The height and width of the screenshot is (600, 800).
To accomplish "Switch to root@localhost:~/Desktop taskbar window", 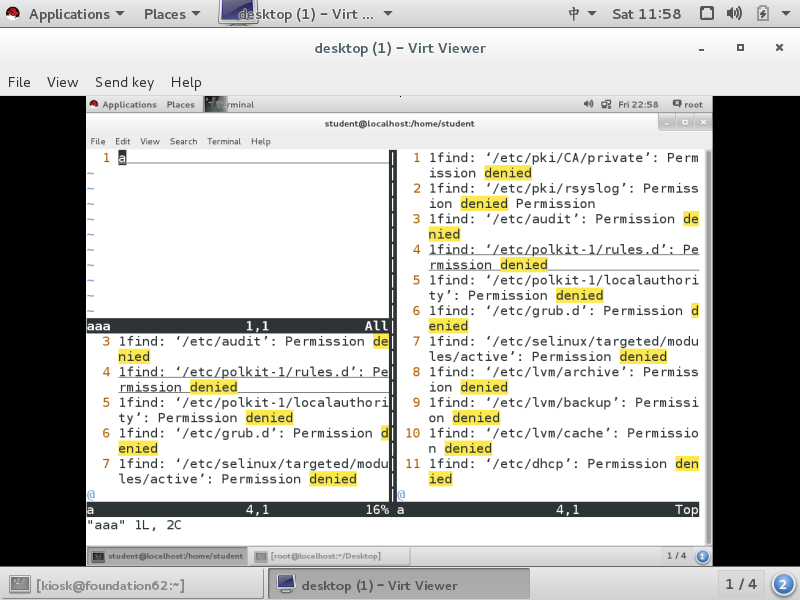I will pos(329,556).
